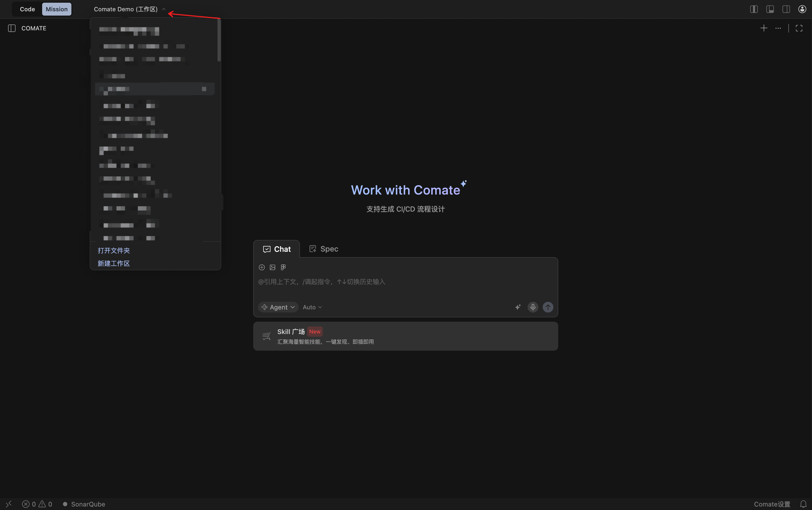Focus the chat message input field
Viewport: 812px width, 510px height.
pos(405,282)
